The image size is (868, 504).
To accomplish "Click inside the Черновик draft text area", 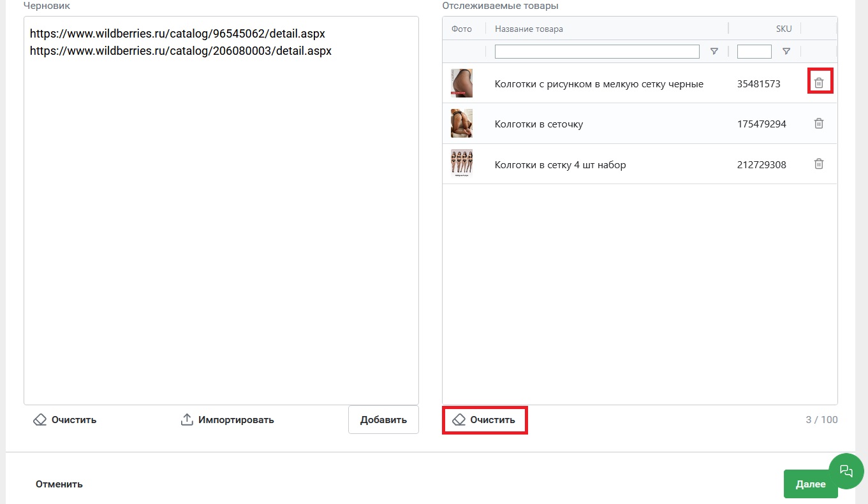I will point(221,211).
